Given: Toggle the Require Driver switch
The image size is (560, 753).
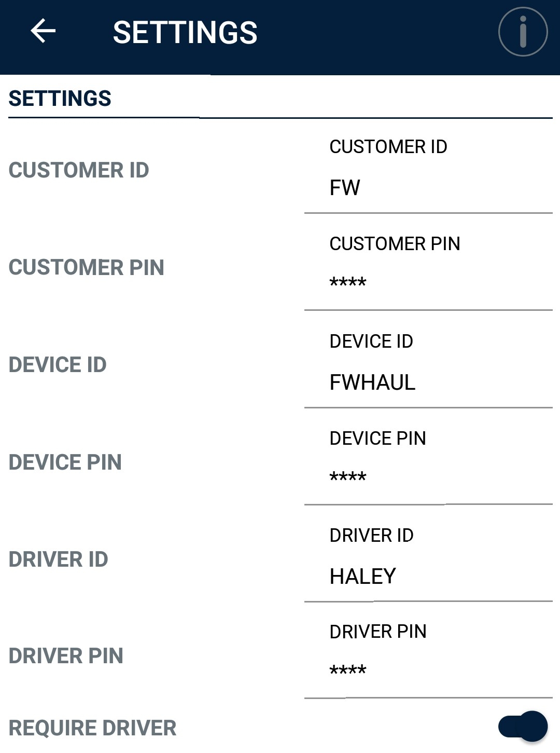Looking at the screenshot, I should [523, 726].
